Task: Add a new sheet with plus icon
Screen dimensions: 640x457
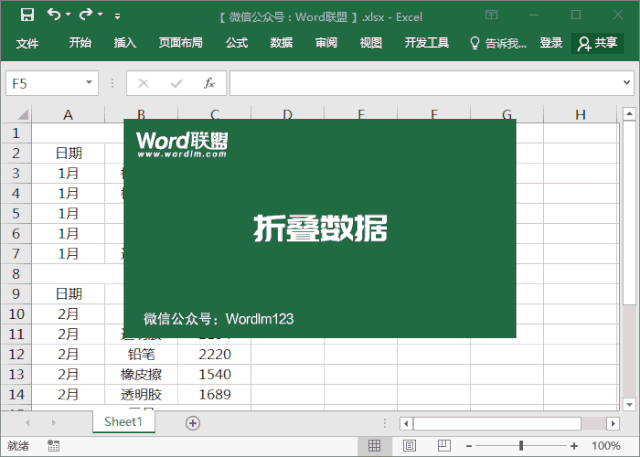Action: [x=192, y=423]
